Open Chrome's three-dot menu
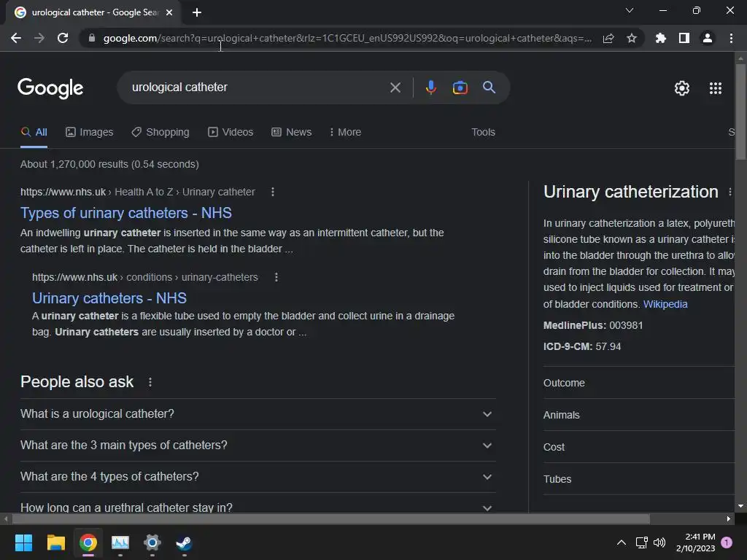The image size is (747, 560). tap(731, 38)
